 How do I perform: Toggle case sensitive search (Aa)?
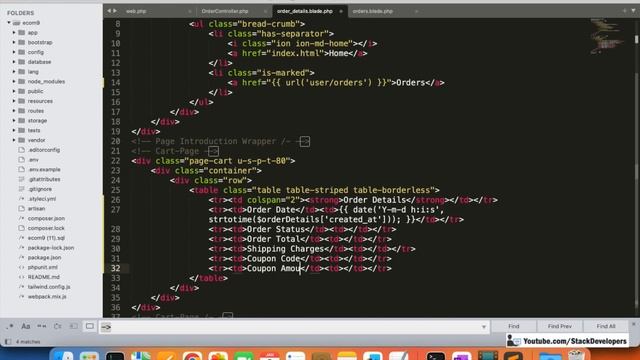click(26, 326)
